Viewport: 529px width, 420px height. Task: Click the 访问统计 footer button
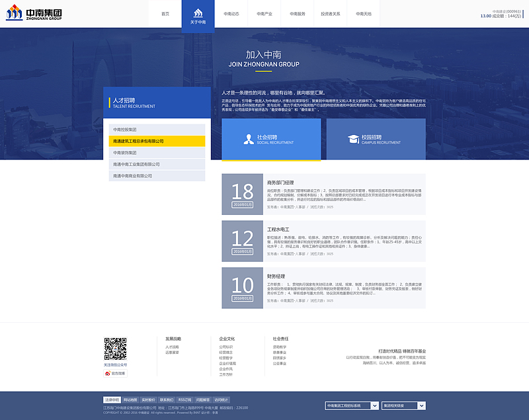(221, 399)
